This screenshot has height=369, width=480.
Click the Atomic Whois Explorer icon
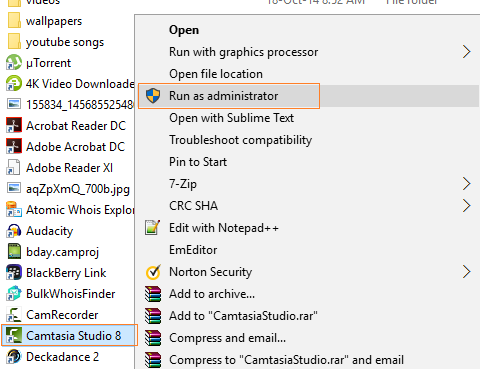[x=14, y=209]
